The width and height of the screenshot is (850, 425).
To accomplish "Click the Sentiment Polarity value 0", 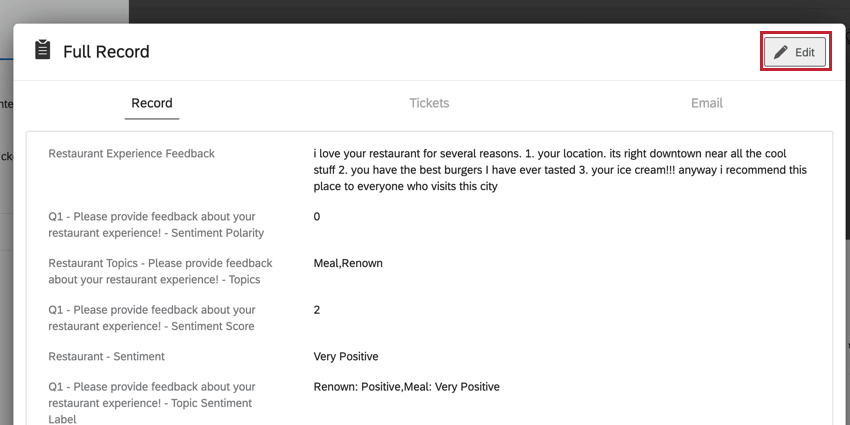I will (x=317, y=217).
